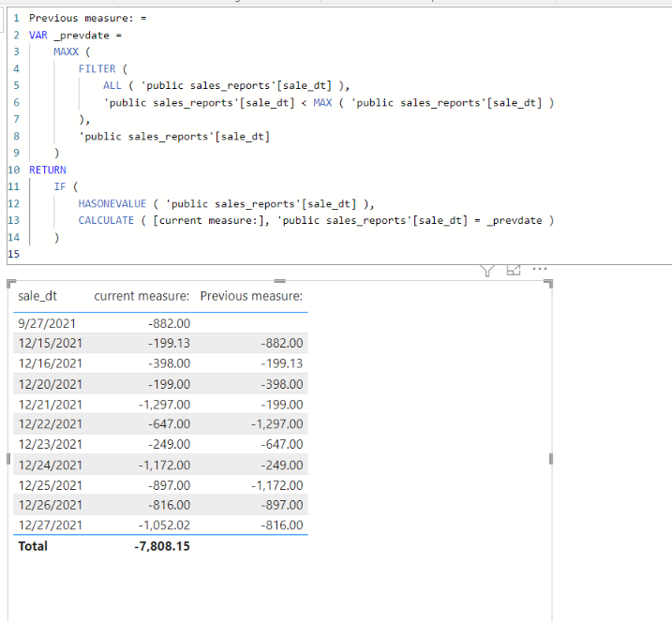The height and width of the screenshot is (622, 672).
Task: Click the IF function on line 11
Action: coord(60,186)
